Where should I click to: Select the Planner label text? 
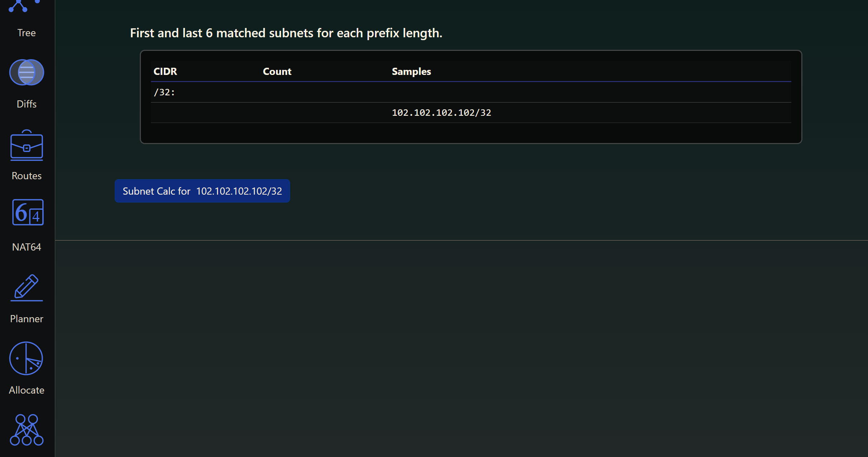point(27,319)
